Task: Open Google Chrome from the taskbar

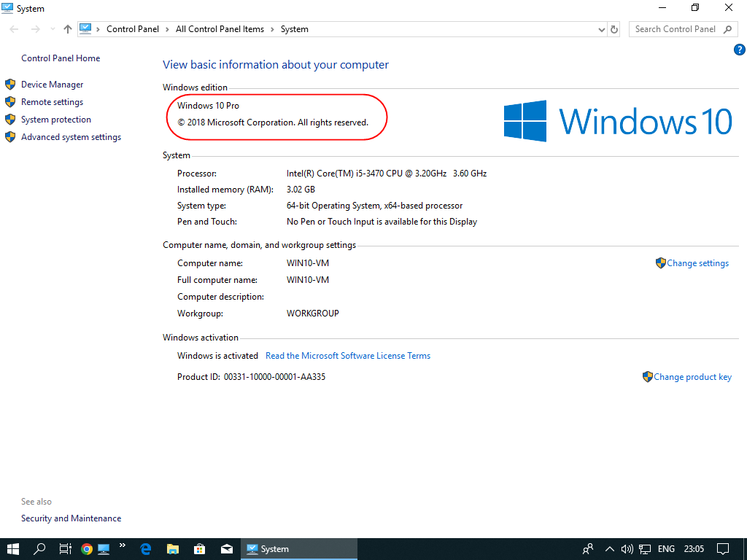Action: 87,549
